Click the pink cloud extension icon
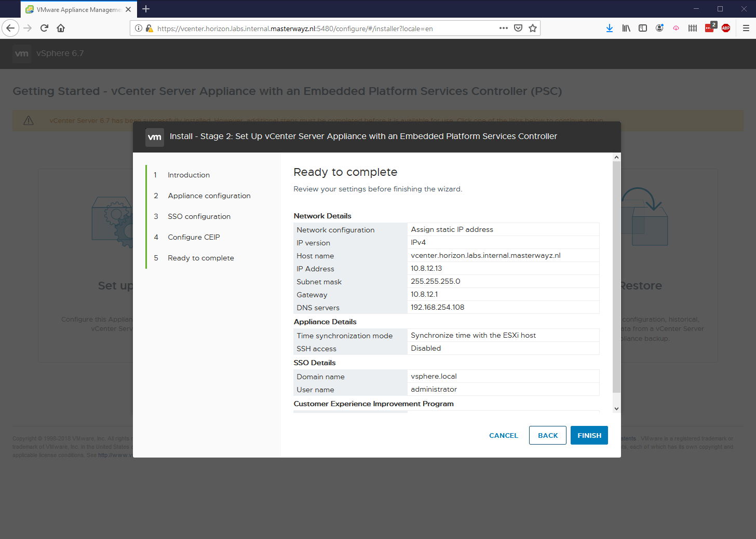This screenshot has height=539, width=756. tap(676, 28)
